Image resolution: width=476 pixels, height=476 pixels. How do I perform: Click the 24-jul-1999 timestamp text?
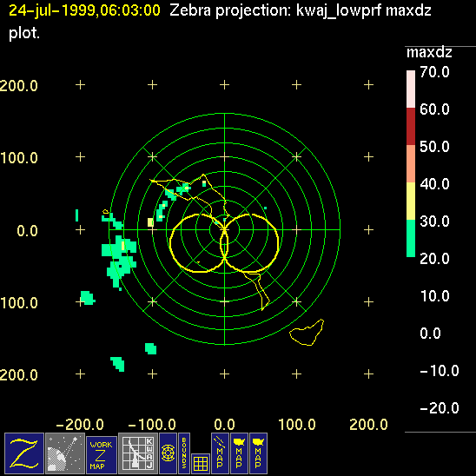tap(84, 10)
